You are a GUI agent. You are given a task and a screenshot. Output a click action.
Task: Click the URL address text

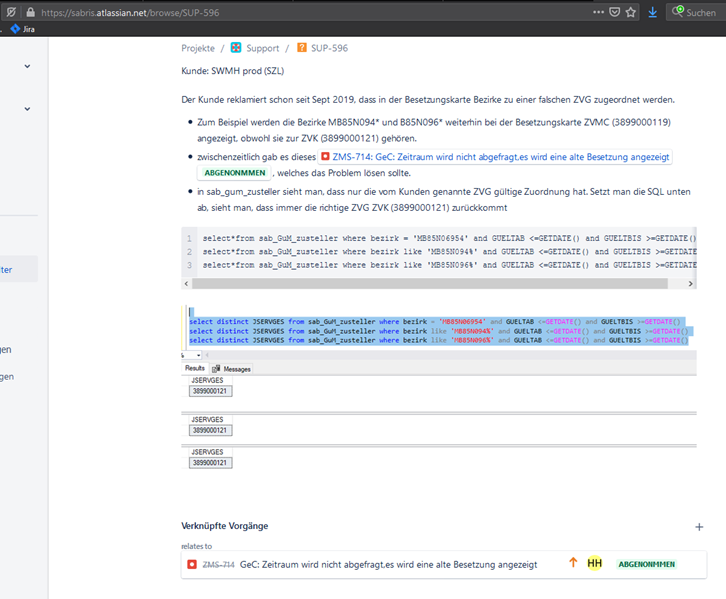click(130, 12)
